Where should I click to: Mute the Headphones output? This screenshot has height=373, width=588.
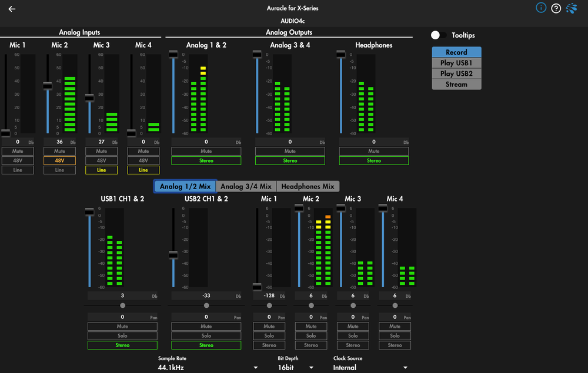374,151
